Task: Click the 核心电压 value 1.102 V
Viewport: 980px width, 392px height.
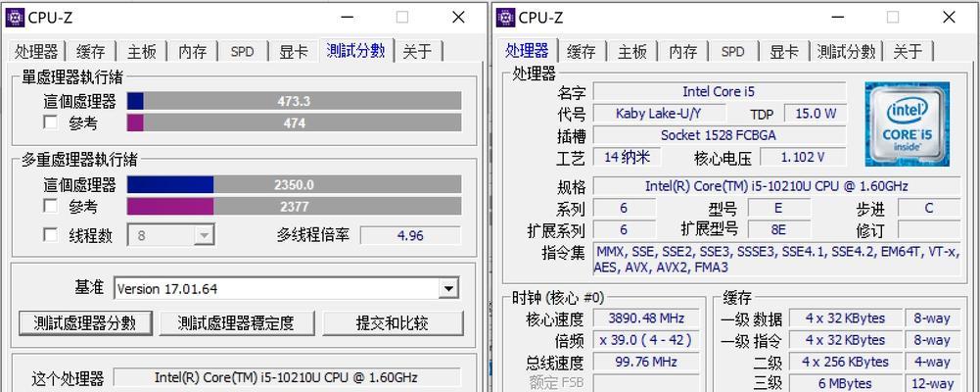Action: click(x=803, y=157)
